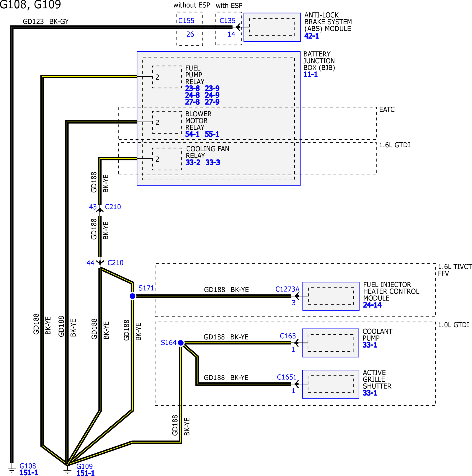Image resolution: width=472 pixels, height=476 pixels.
Task: Click C210 connector at pin 43
Action: point(113,207)
